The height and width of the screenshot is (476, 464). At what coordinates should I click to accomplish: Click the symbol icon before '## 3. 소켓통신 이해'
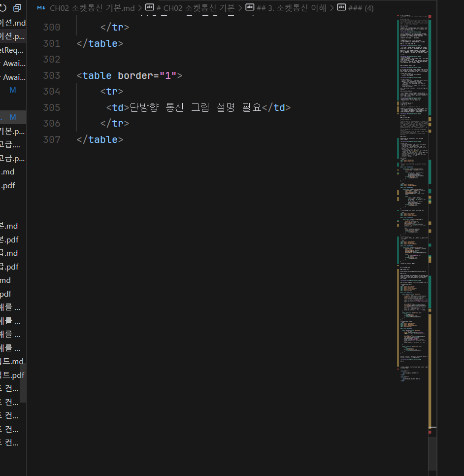coord(250,7)
